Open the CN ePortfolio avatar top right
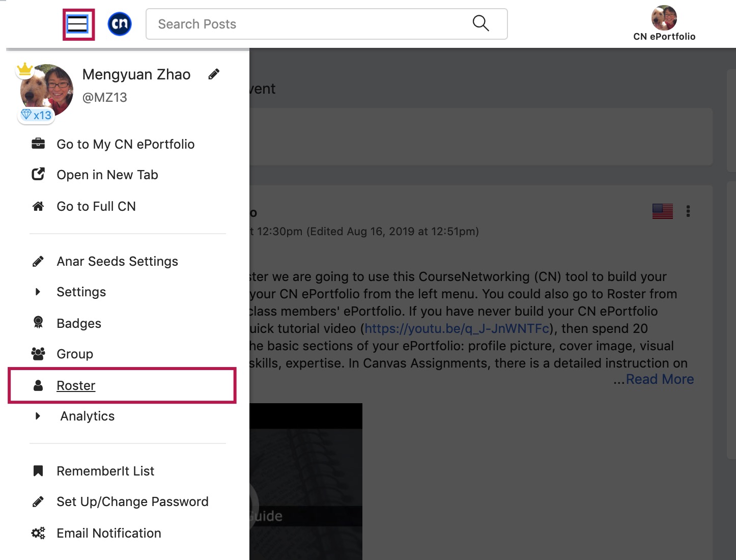This screenshot has height=560, width=736. 664,18
